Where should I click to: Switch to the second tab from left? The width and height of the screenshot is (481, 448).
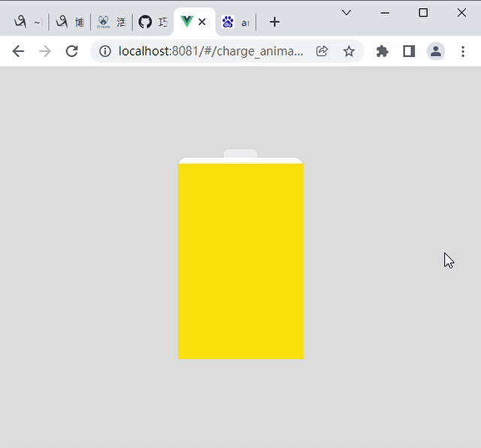pyautogui.click(x=70, y=22)
